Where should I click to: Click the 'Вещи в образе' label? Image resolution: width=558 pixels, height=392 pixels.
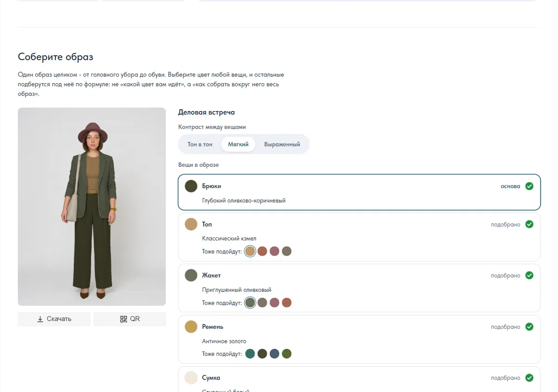(199, 165)
